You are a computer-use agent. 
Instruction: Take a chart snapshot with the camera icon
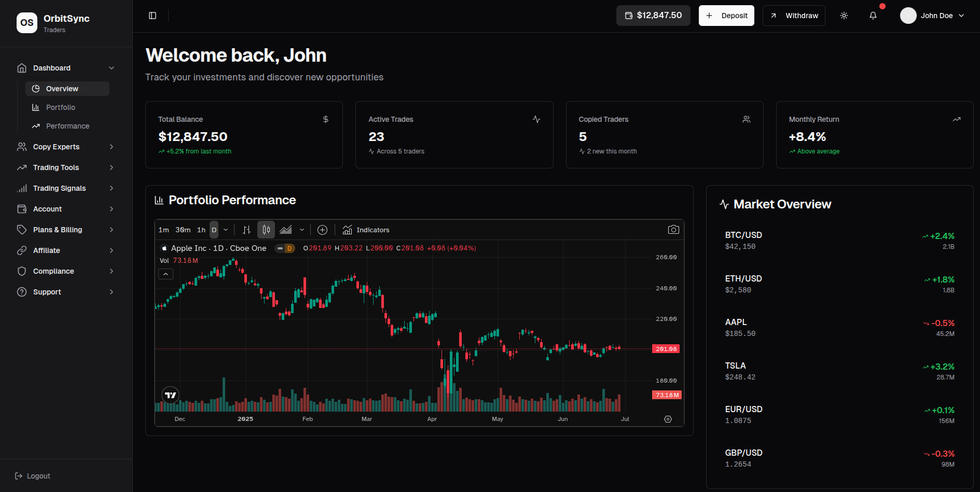tap(673, 229)
